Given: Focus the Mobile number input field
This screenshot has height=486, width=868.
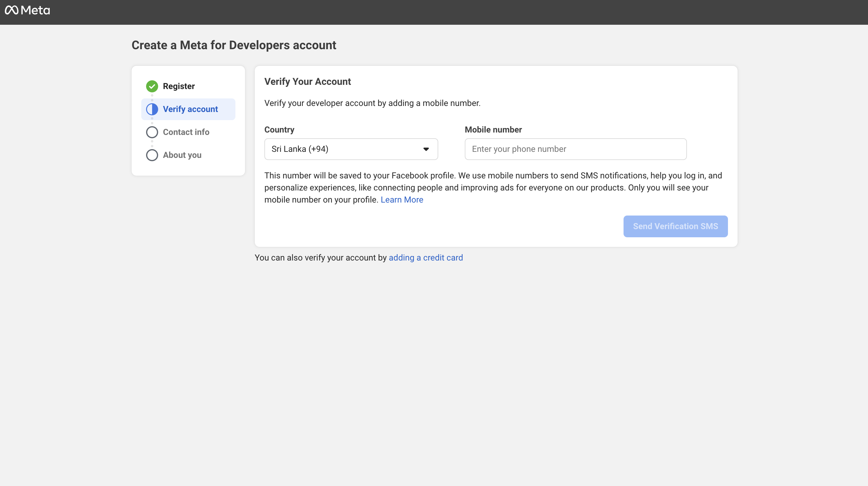Looking at the screenshot, I should 576,149.
